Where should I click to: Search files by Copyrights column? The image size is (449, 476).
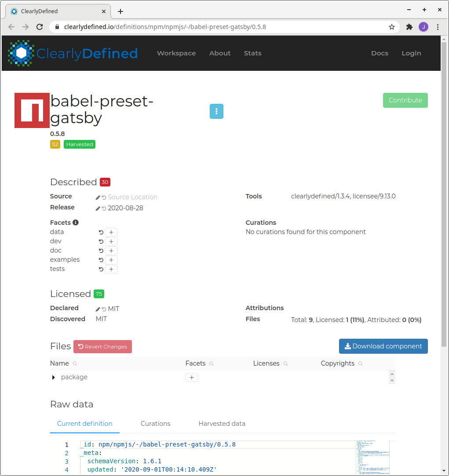pos(361,364)
